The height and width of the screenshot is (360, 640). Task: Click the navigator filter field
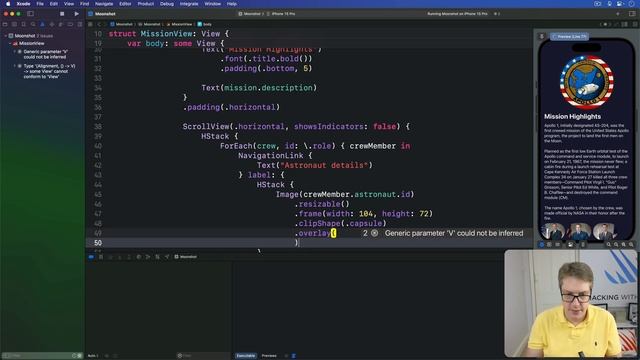click(41, 356)
